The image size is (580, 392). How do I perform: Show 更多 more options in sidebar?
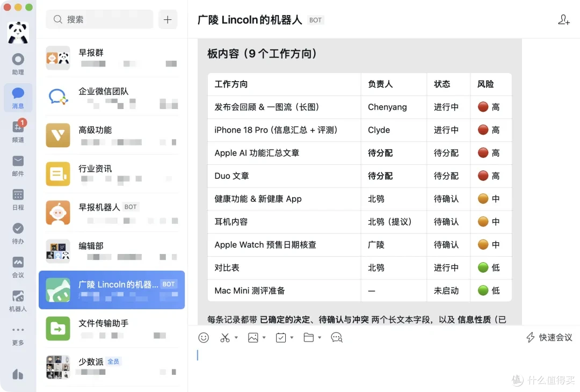coord(18,335)
